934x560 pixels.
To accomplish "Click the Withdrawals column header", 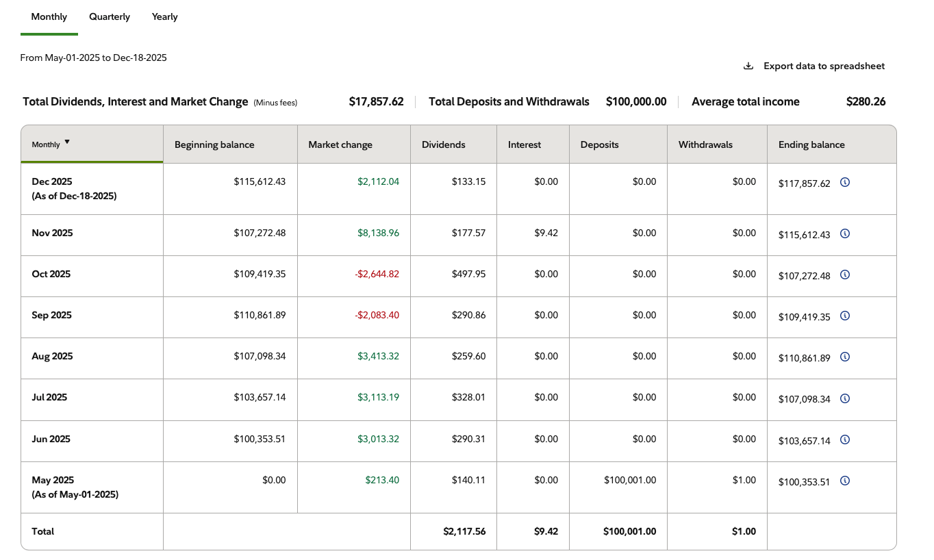I will (x=705, y=145).
